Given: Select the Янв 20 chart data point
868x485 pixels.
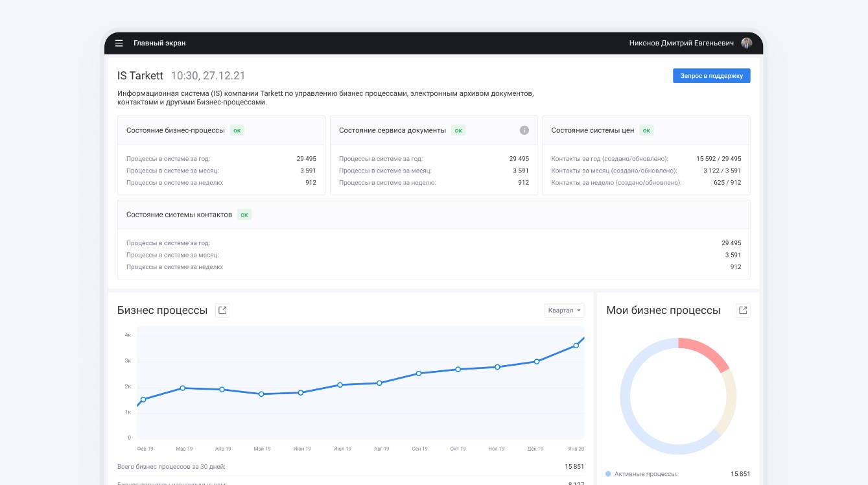Looking at the screenshot, I should pos(576,346).
